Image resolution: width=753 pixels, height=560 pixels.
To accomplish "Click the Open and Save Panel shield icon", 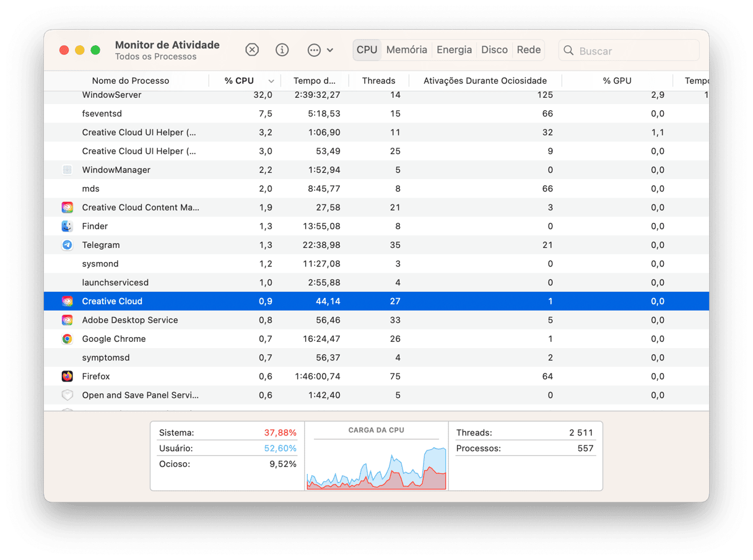I will pos(67,395).
